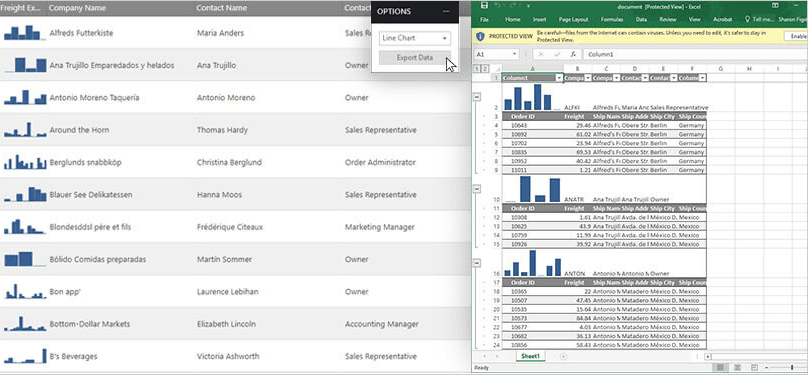Click the Select All corner triangle in Excel

[x=497, y=69]
